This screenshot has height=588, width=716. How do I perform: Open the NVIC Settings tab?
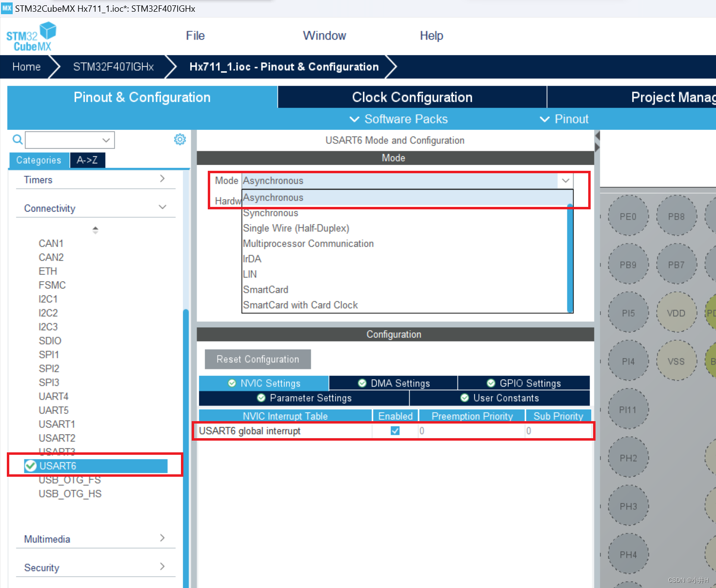[264, 383]
